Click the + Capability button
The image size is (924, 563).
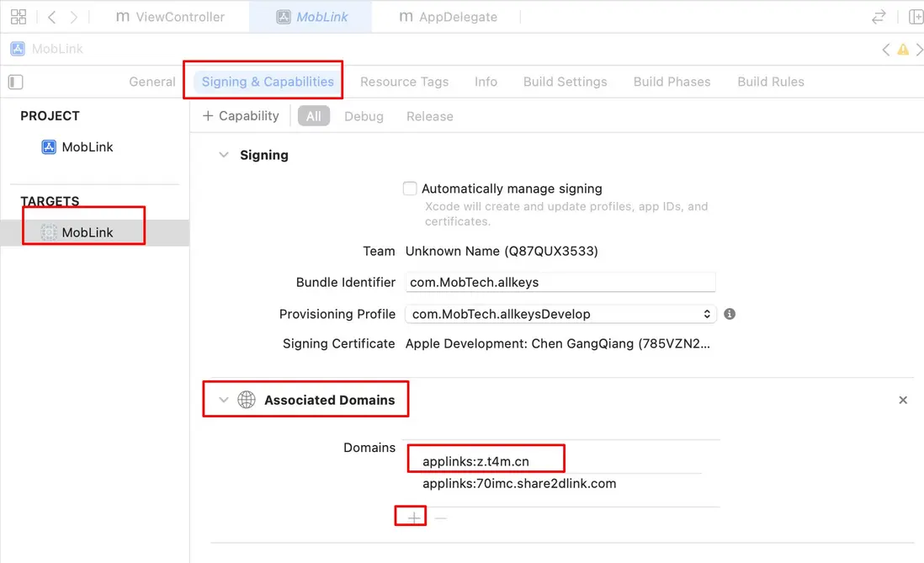click(x=241, y=116)
